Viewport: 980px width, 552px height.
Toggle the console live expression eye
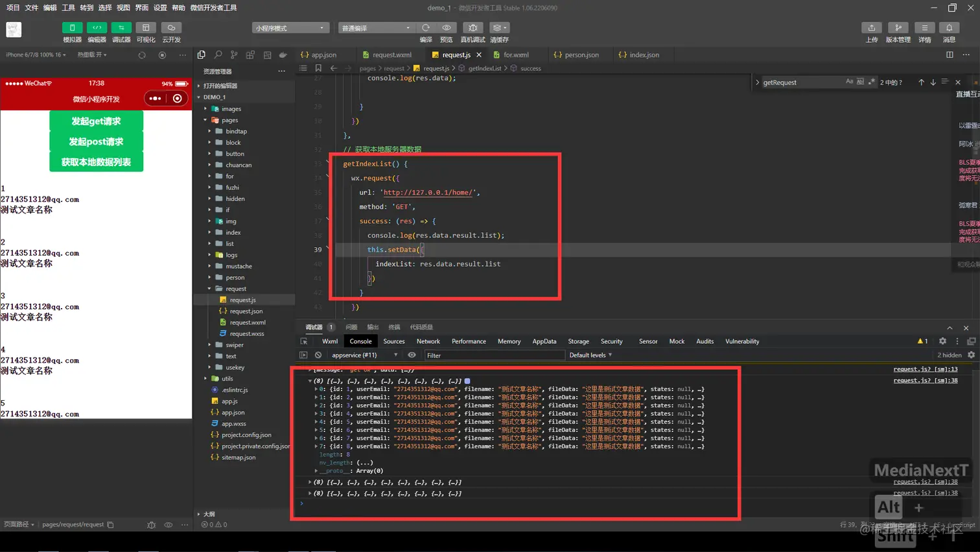click(412, 355)
